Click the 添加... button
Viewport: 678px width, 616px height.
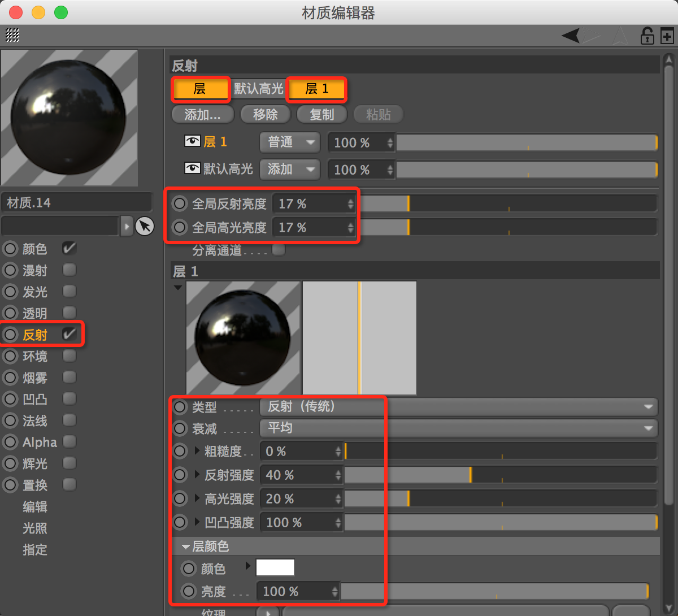(203, 115)
